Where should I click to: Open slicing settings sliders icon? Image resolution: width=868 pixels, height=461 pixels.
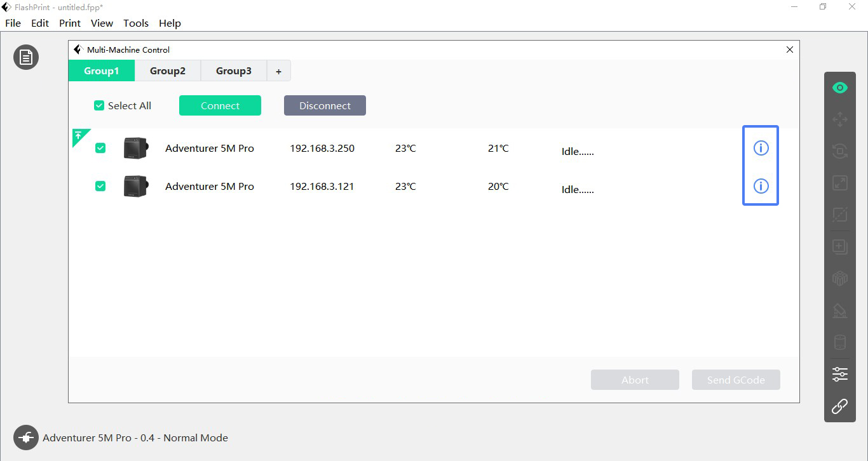tap(840, 374)
